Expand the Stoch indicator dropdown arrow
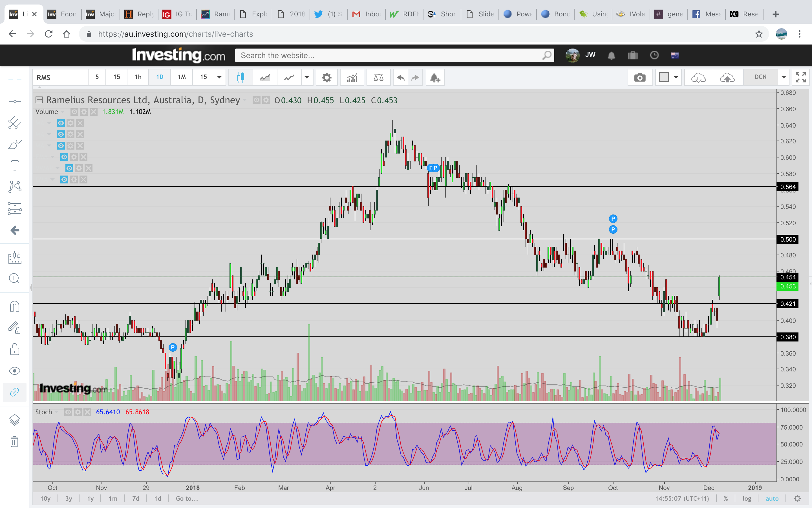 (56, 412)
